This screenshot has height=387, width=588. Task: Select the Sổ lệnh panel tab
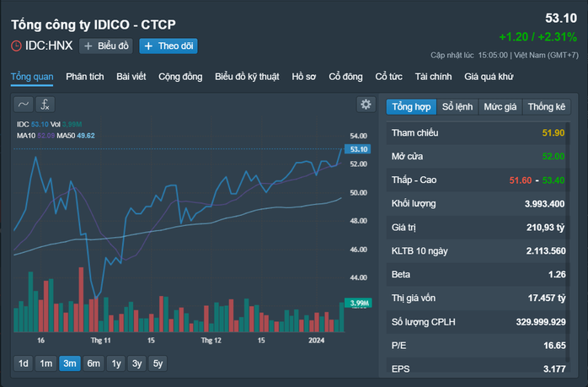click(457, 107)
